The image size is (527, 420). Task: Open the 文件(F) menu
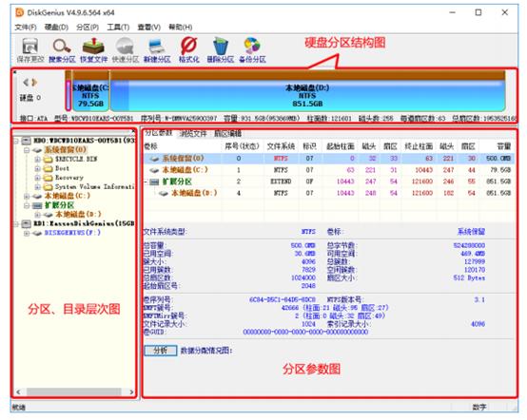(x=26, y=28)
